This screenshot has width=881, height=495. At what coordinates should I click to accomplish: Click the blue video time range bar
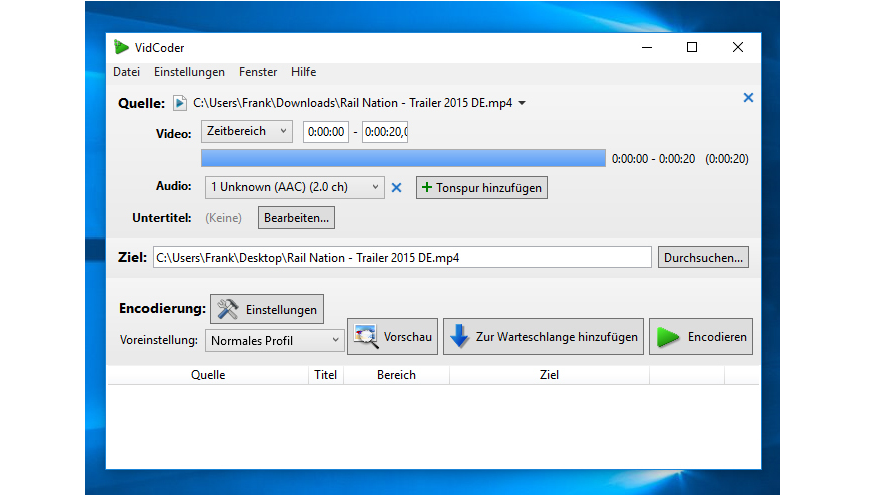pos(403,158)
